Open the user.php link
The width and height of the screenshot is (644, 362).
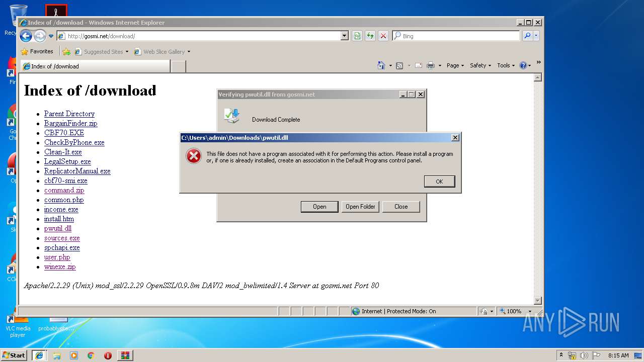(57, 257)
